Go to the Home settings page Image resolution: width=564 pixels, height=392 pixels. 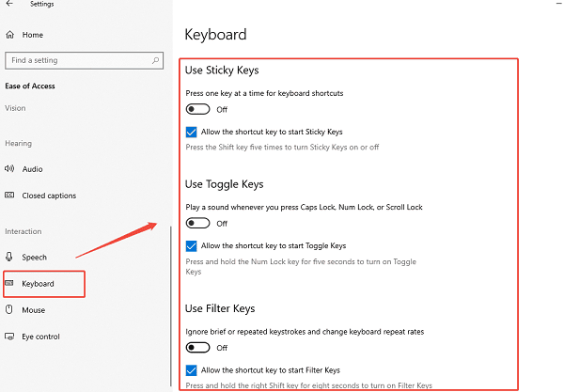click(x=33, y=35)
